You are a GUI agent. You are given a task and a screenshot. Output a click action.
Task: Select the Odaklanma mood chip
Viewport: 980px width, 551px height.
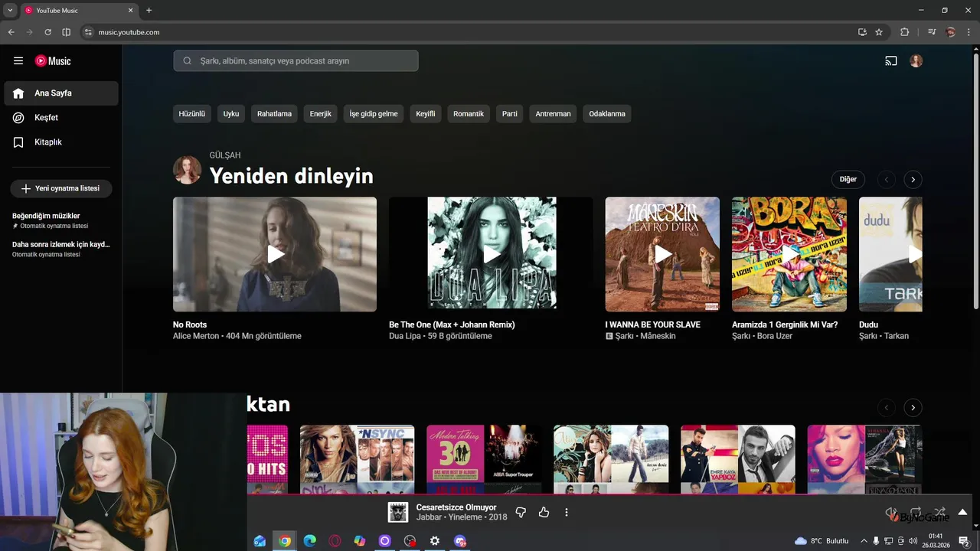pyautogui.click(x=607, y=114)
